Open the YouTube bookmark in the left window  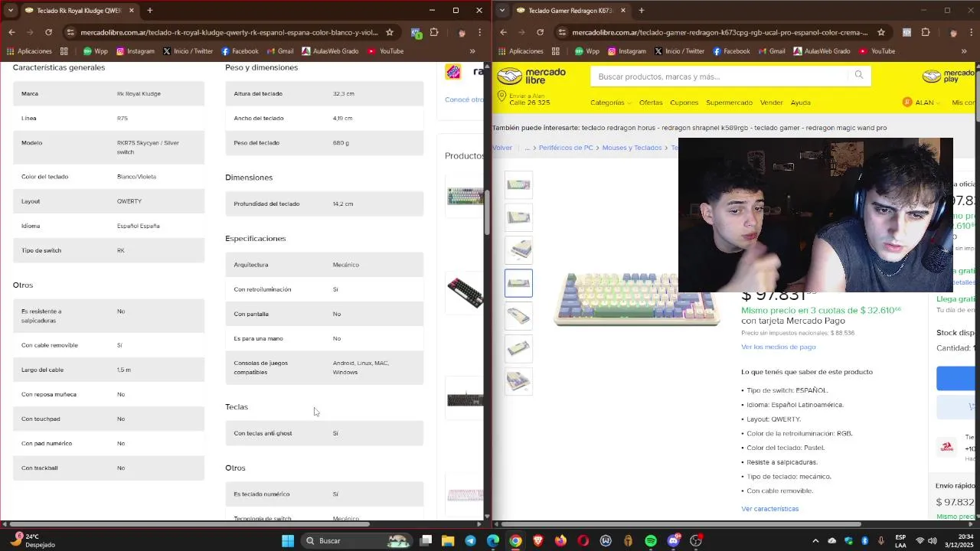386,51
